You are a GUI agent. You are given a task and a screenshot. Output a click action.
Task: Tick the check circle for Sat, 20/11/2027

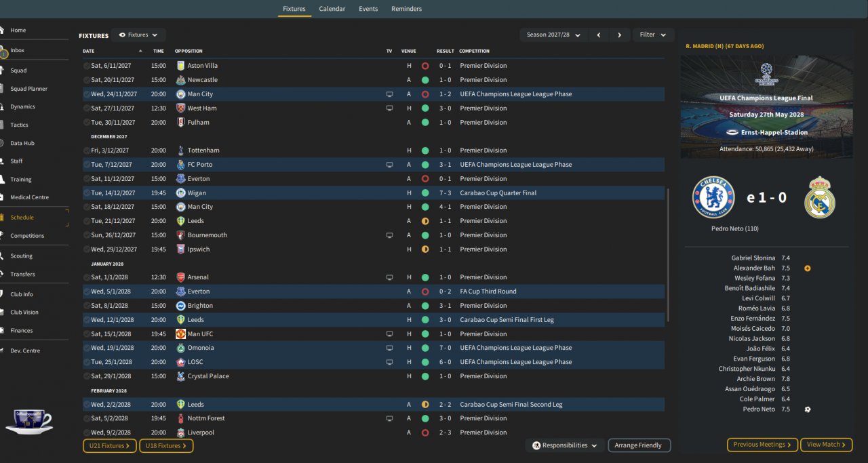point(86,80)
